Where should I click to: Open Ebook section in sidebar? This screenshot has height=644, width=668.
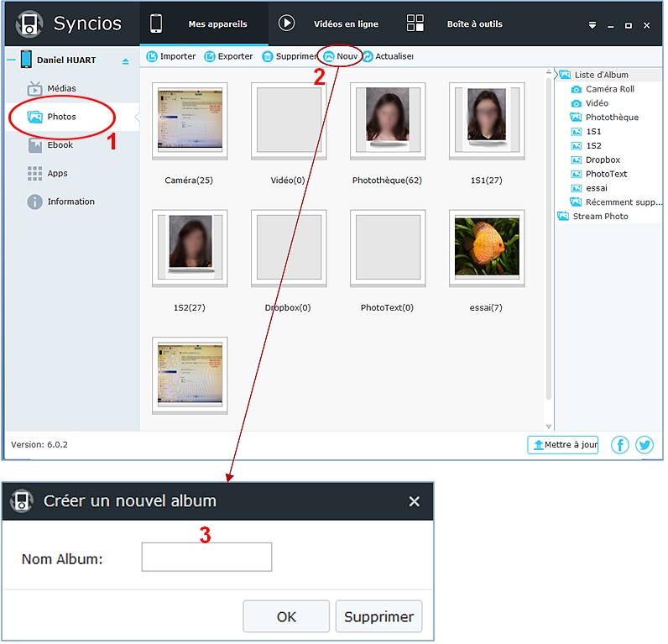coord(60,146)
